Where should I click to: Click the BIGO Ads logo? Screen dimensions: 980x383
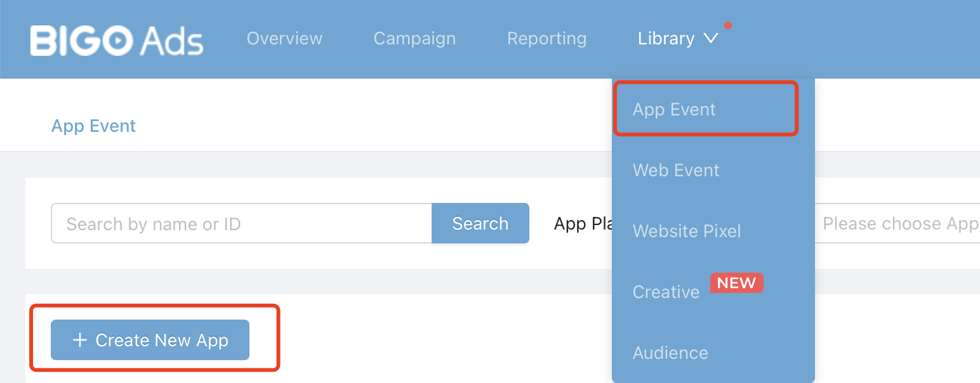pyautogui.click(x=117, y=40)
